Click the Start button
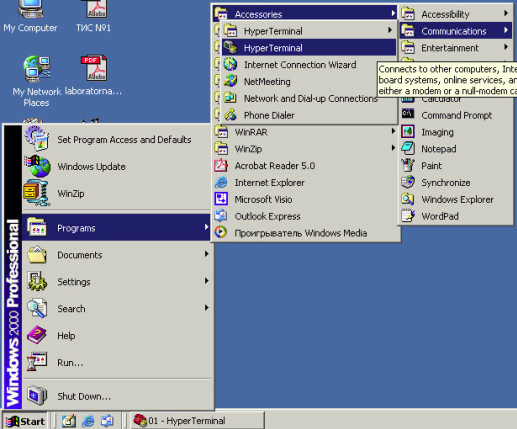Viewport: 517px width, 429px height. 25,421
